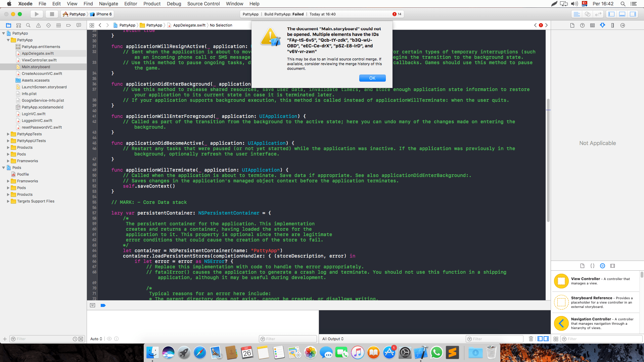This screenshot has width=644, height=362.
Task: Open the Code Snippet library braces icon
Action: tap(592, 266)
